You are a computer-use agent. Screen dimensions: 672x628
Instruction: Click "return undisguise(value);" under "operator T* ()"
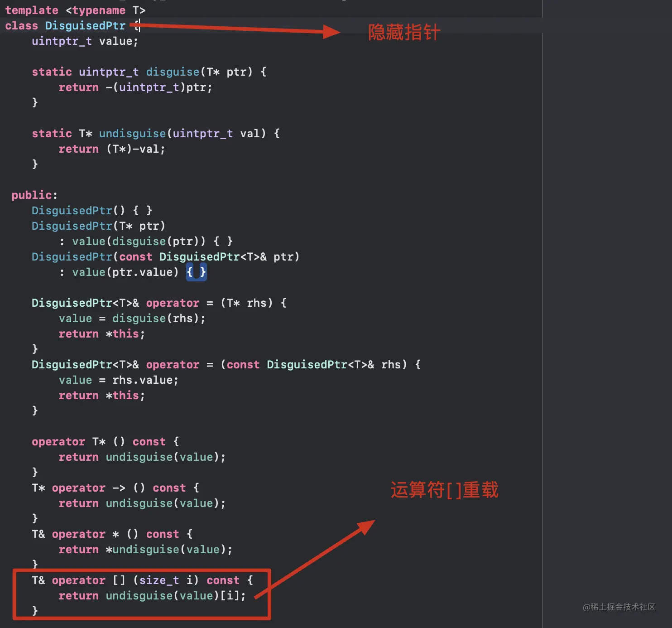142,457
